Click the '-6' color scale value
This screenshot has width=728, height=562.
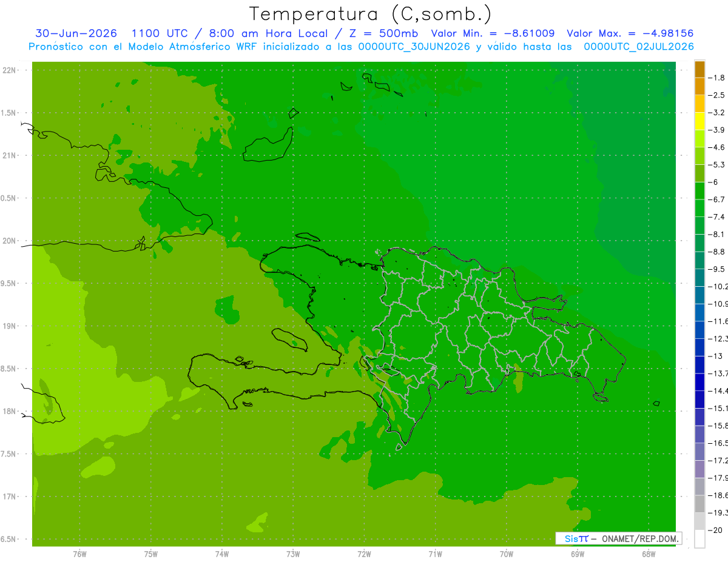(712, 182)
